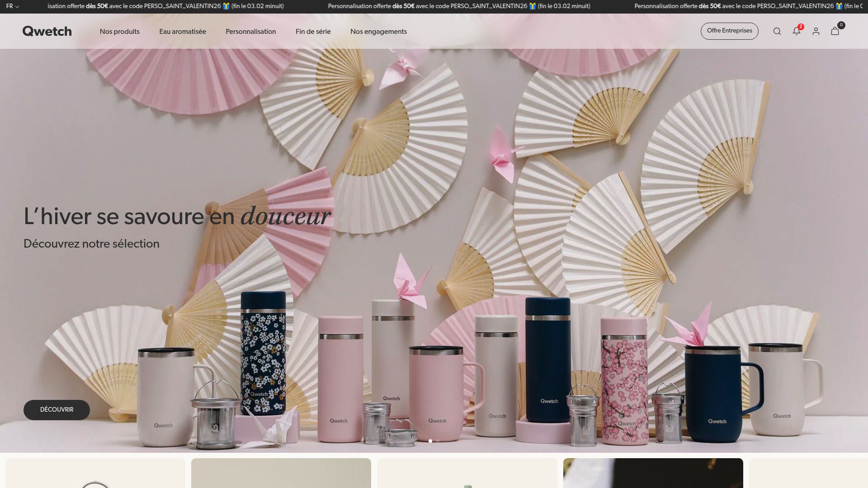Open the Fin de série menu
The image size is (868, 488).
pos(313,32)
